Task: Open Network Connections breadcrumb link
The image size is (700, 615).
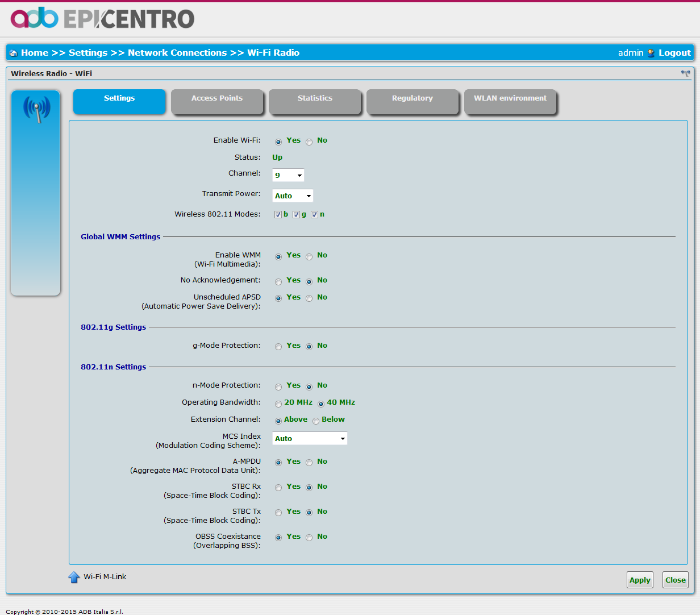Action: tap(177, 53)
